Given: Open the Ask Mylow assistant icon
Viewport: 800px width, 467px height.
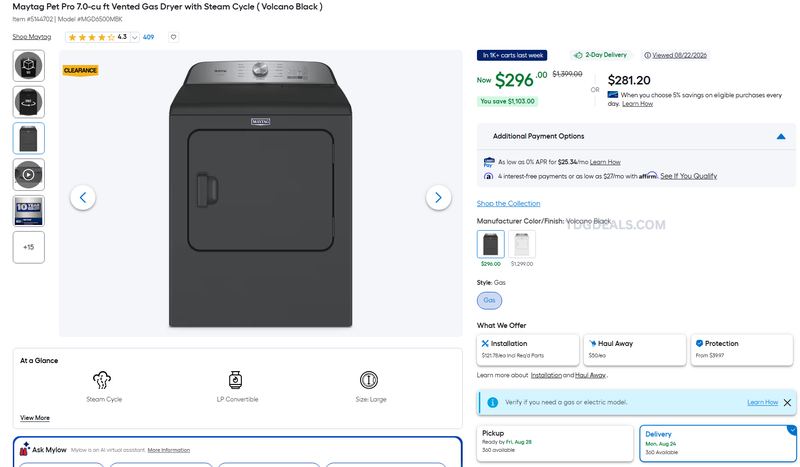Looking at the screenshot, I should [24, 449].
